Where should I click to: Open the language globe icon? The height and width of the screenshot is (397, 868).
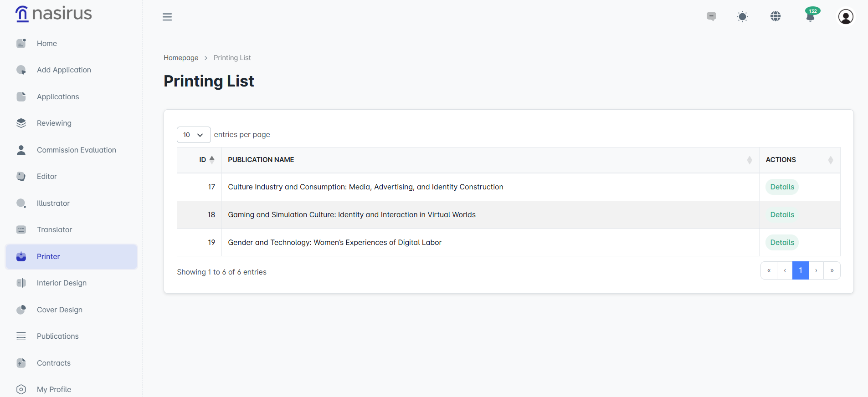pyautogui.click(x=776, y=16)
